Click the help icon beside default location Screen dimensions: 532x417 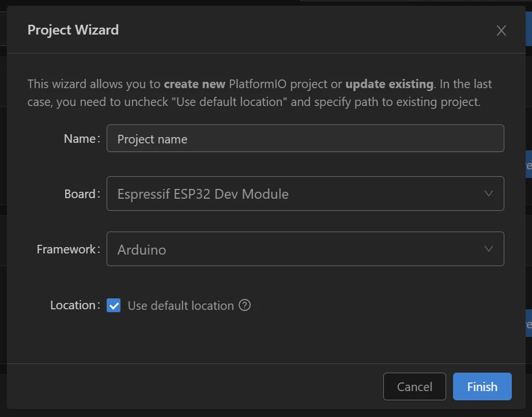pos(245,305)
